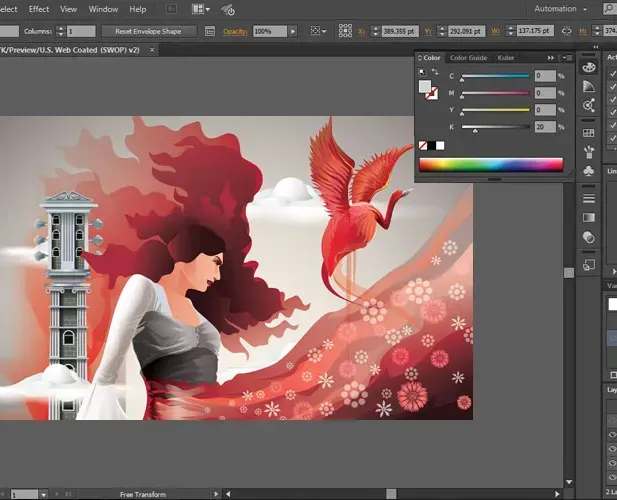Open the Color Guide dock icon
This screenshot has height=500, width=617.
pyautogui.click(x=589, y=87)
